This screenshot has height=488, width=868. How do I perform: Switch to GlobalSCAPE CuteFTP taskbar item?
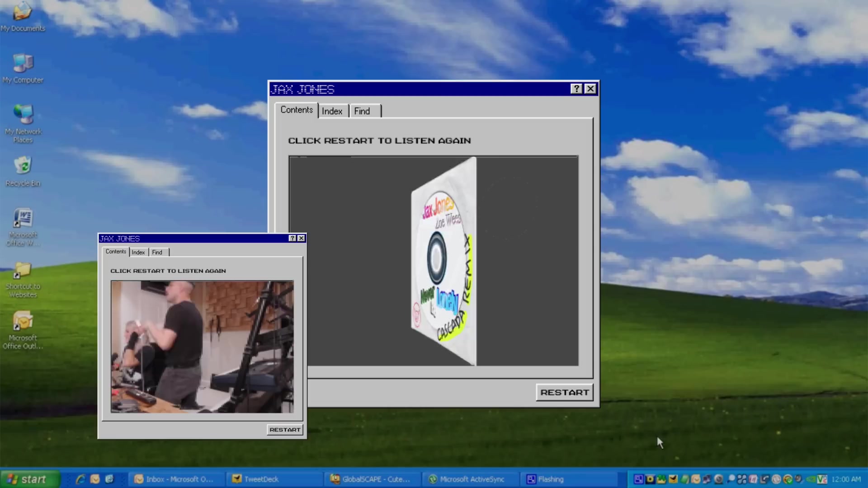(373, 479)
